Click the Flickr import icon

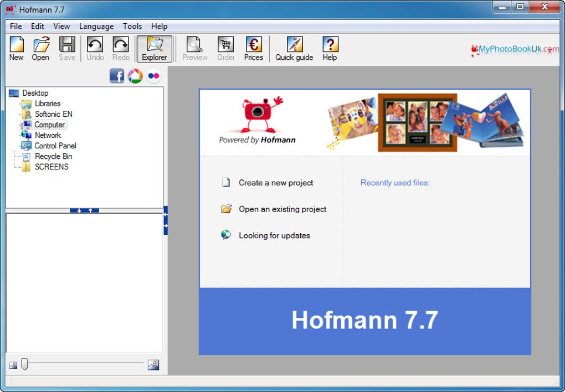(x=153, y=76)
